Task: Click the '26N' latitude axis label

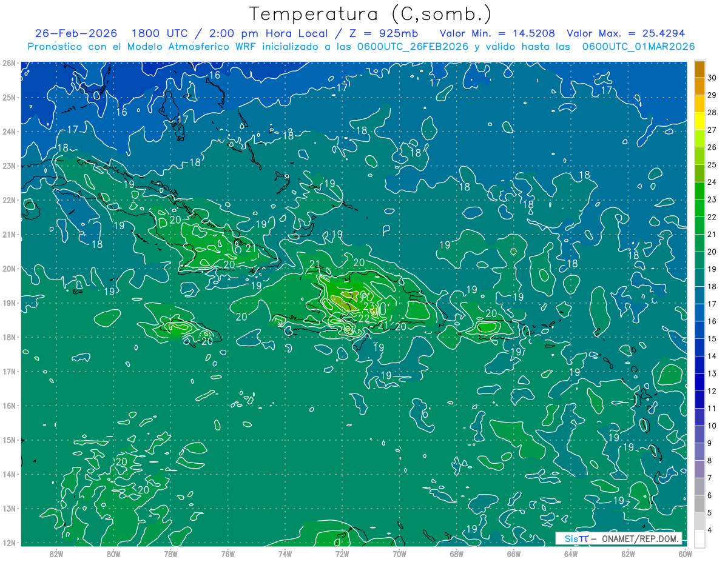Action: pos(8,63)
